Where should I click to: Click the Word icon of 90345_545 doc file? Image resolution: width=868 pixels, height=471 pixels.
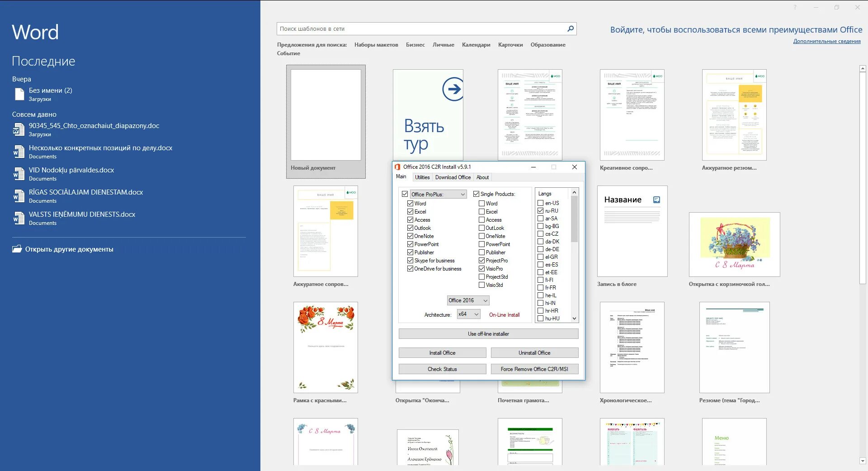(x=19, y=129)
